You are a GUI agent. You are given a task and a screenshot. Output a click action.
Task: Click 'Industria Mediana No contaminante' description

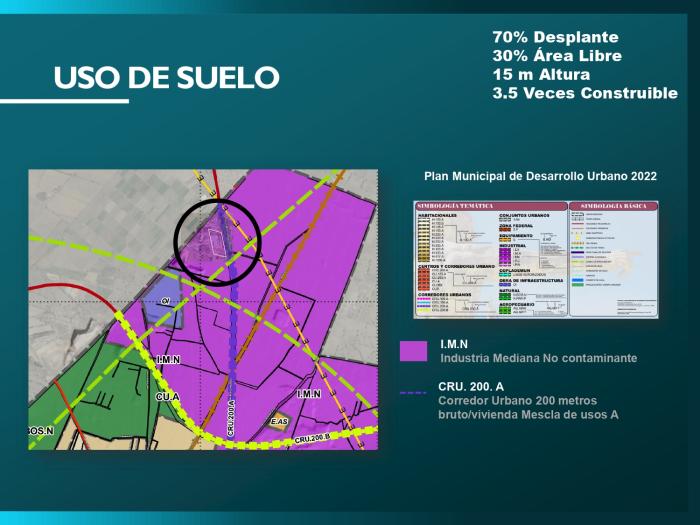click(538, 358)
